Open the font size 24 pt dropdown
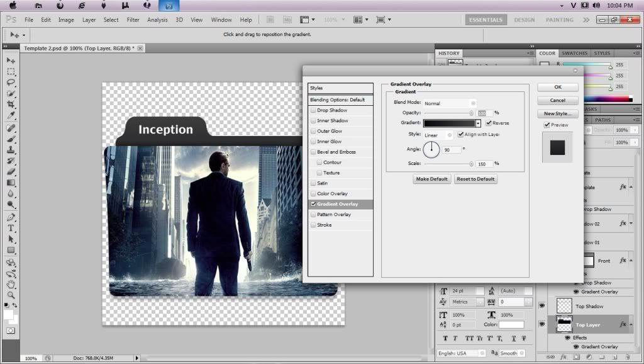This screenshot has height=364, width=644. coord(480,291)
